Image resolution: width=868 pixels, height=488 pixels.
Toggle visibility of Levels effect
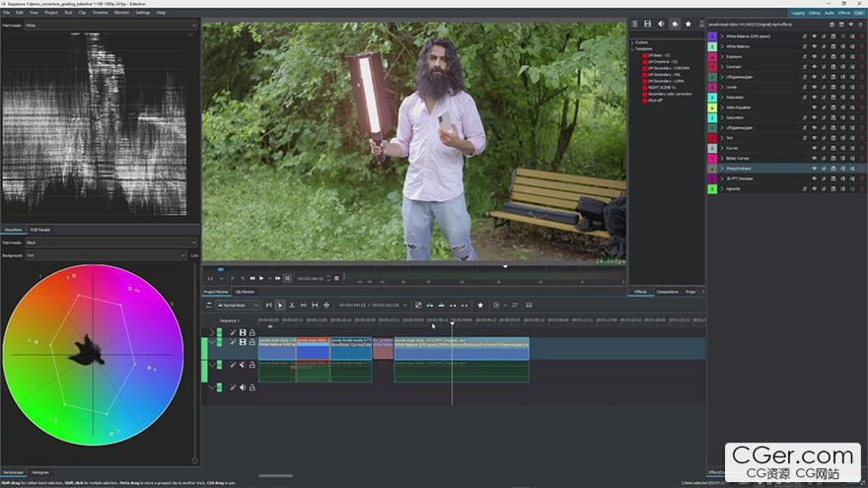point(815,87)
